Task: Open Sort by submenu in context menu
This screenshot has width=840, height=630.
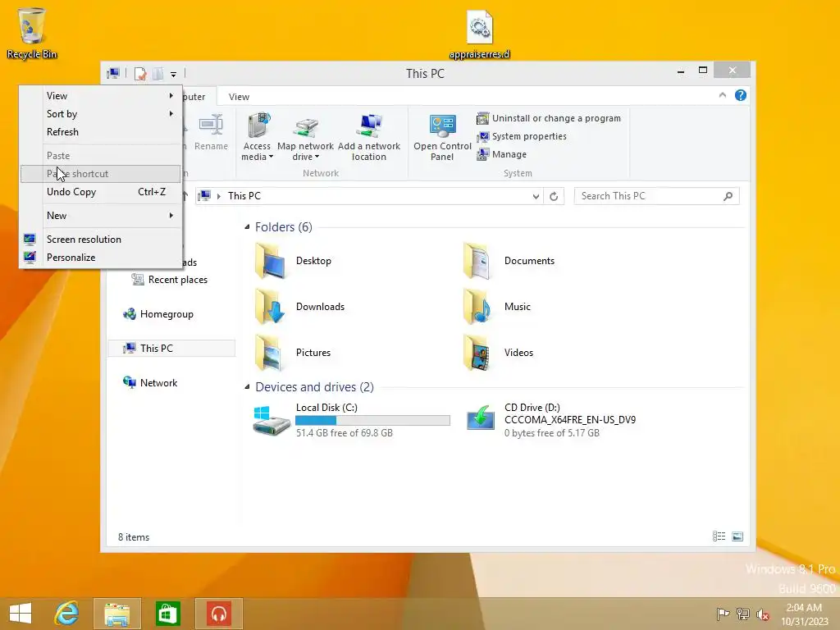Action: [x=101, y=114]
